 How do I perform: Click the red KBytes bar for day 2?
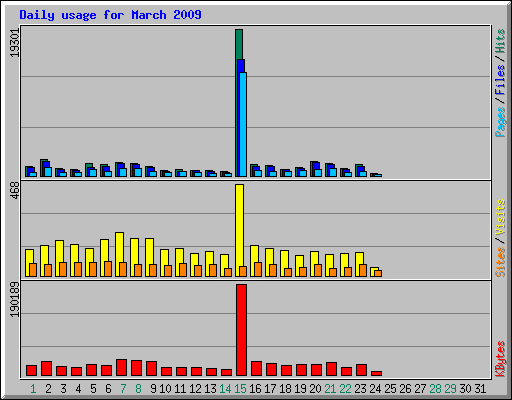coord(46,368)
